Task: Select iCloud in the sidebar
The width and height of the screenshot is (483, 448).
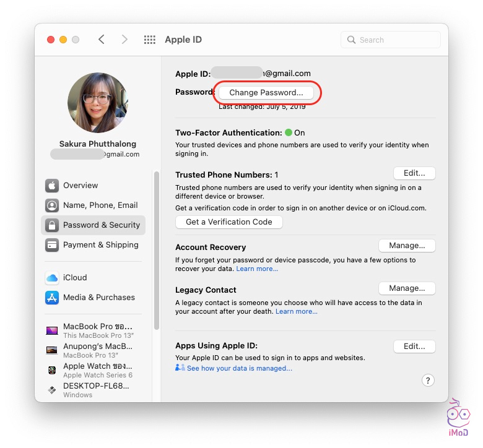Action: (74, 278)
